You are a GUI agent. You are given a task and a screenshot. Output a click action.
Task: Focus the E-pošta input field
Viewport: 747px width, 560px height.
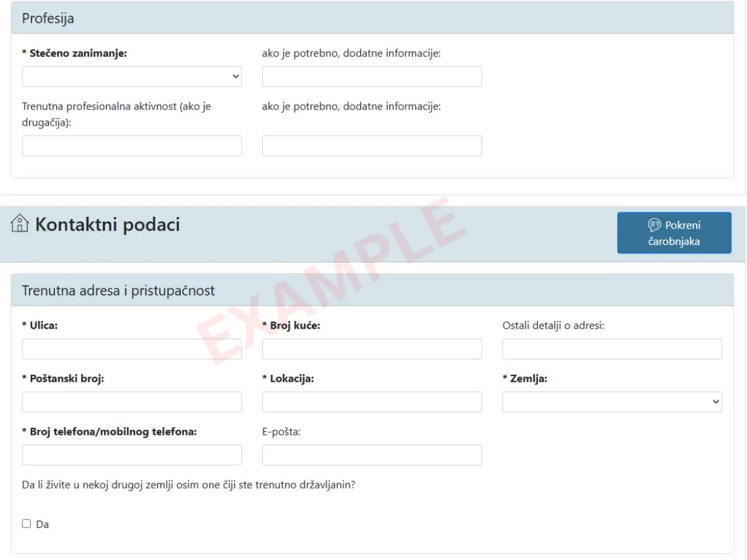point(372,455)
